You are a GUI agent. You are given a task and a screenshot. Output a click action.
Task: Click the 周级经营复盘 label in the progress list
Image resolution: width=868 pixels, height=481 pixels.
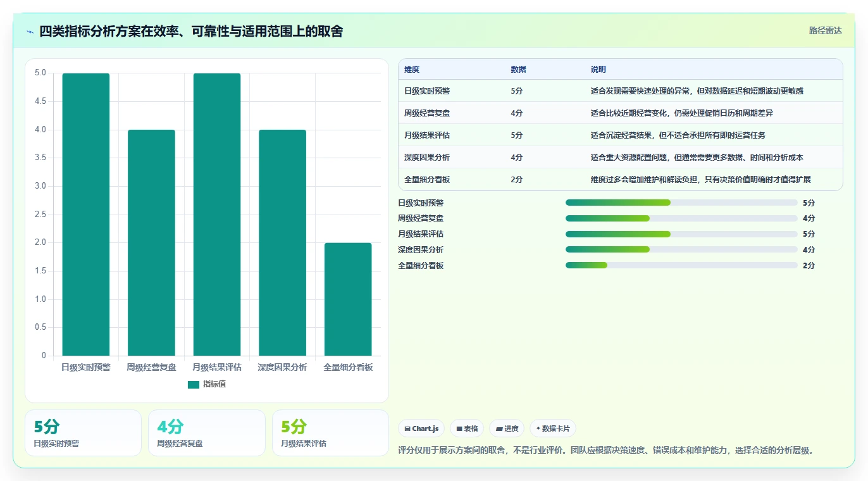[421, 219]
